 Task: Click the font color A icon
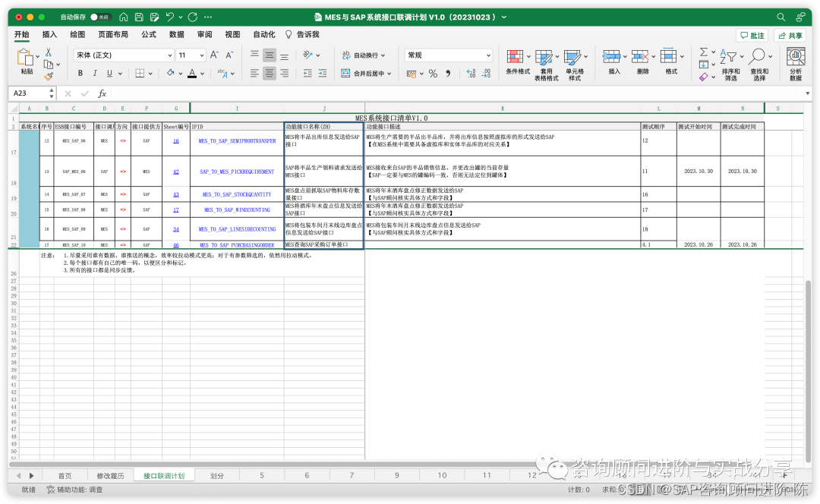192,73
